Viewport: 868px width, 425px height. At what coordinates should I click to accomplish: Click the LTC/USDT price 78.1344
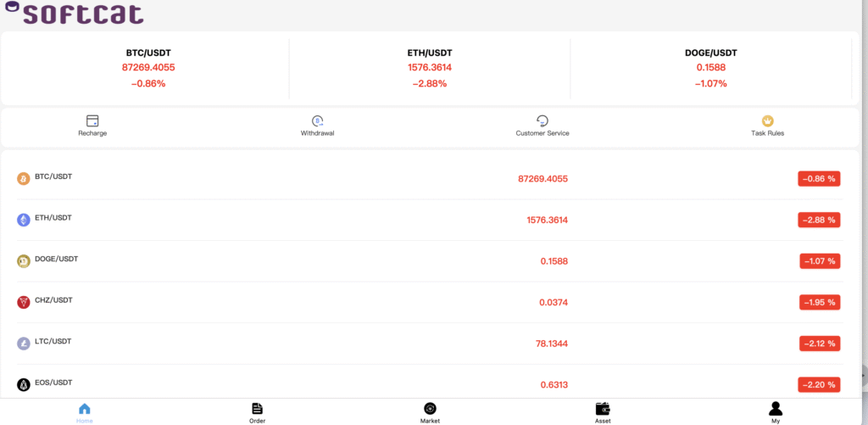click(x=551, y=344)
